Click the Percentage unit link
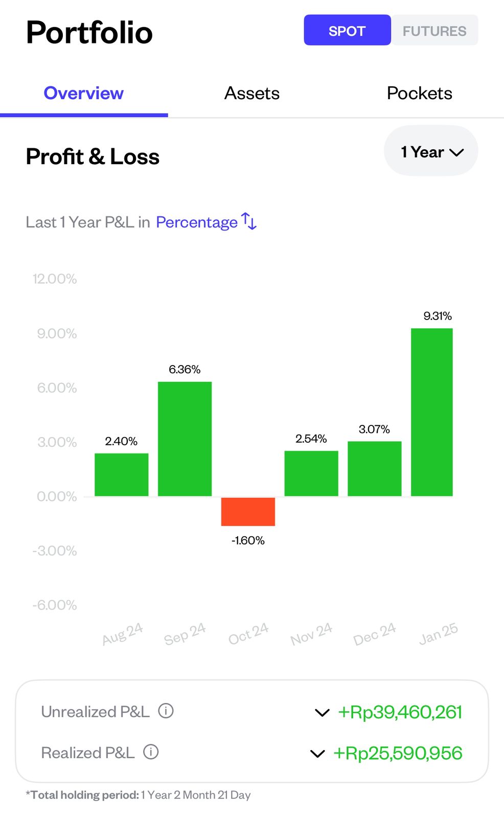 coord(197,222)
